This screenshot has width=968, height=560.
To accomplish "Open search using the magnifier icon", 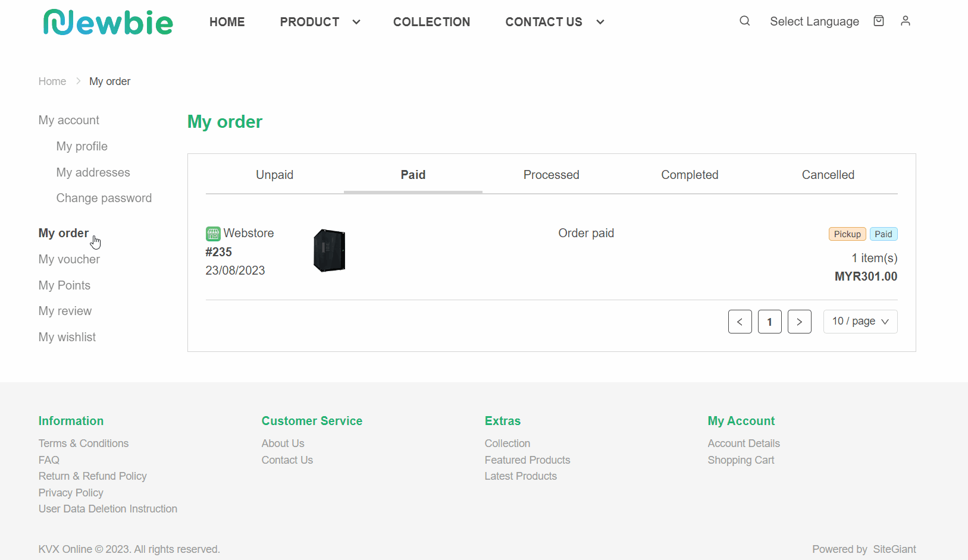I will pyautogui.click(x=744, y=21).
